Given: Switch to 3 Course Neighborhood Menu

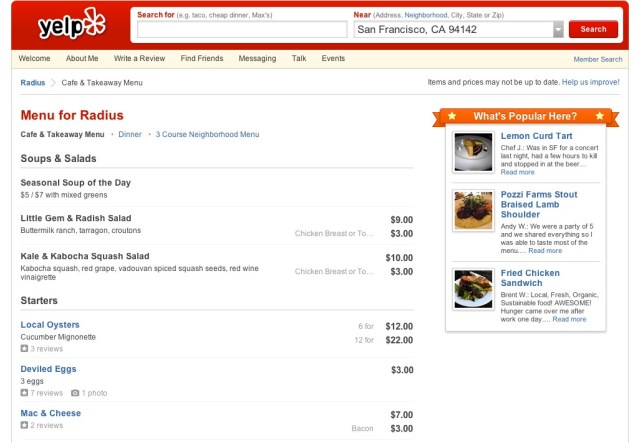Looking at the screenshot, I should click(207, 134).
